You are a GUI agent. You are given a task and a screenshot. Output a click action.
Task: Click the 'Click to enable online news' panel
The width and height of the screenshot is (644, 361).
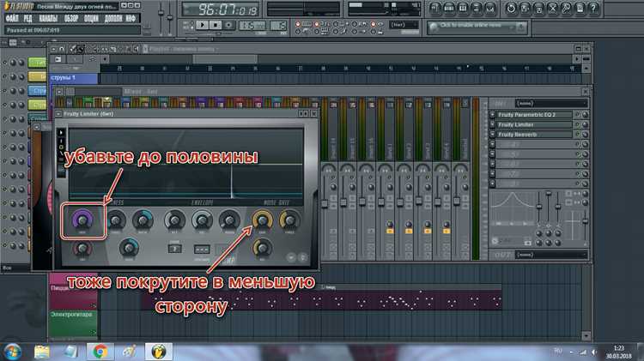tap(477, 27)
